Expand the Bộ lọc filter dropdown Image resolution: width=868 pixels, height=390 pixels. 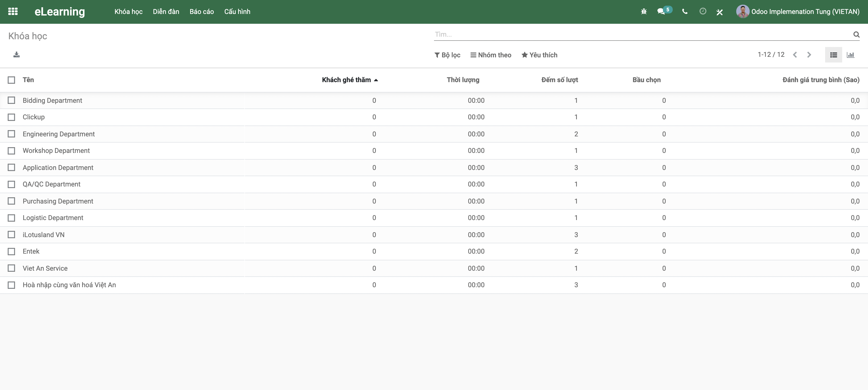pyautogui.click(x=447, y=55)
